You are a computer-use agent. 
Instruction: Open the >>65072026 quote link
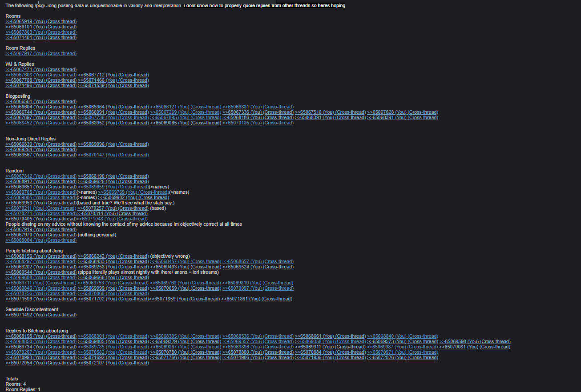pos(403,357)
